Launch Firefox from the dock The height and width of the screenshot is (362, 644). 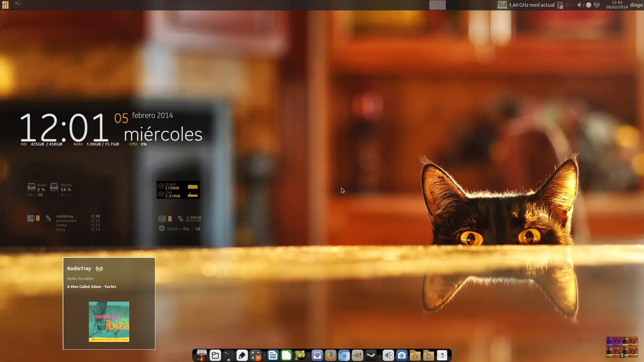pos(331,355)
